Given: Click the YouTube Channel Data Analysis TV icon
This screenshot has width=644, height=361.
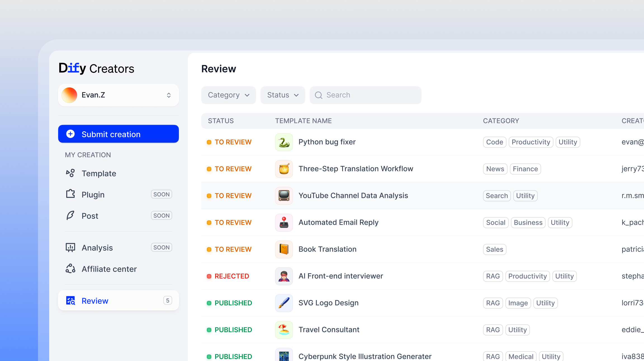Looking at the screenshot, I should click(284, 196).
